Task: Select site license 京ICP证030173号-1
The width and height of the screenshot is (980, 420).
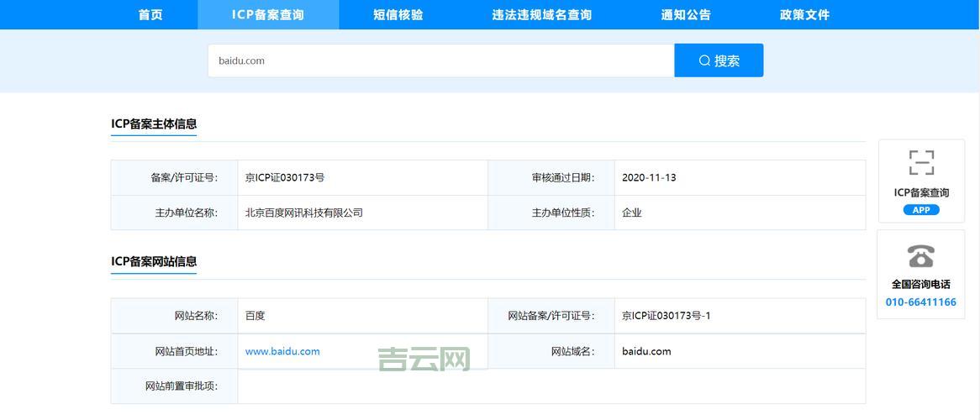Action: [x=667, y=316]
